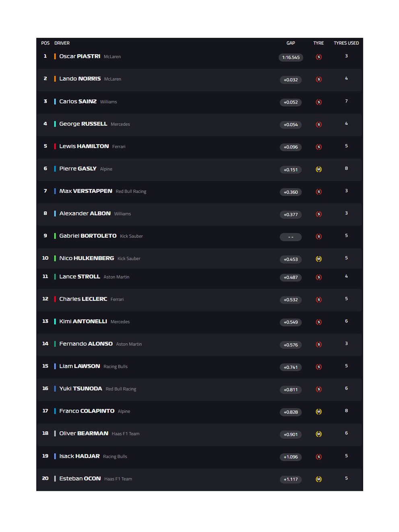
Task: Select the GAP column header
Action: [290, 43]
